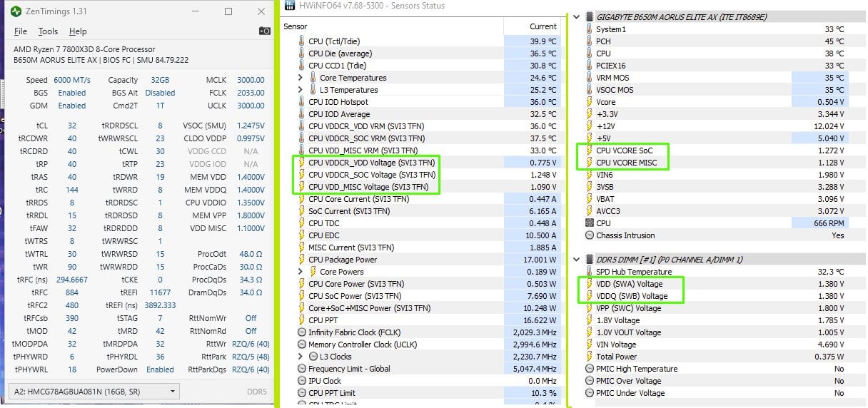Expand the Core Temperatures sensor group

click(301, 78)
